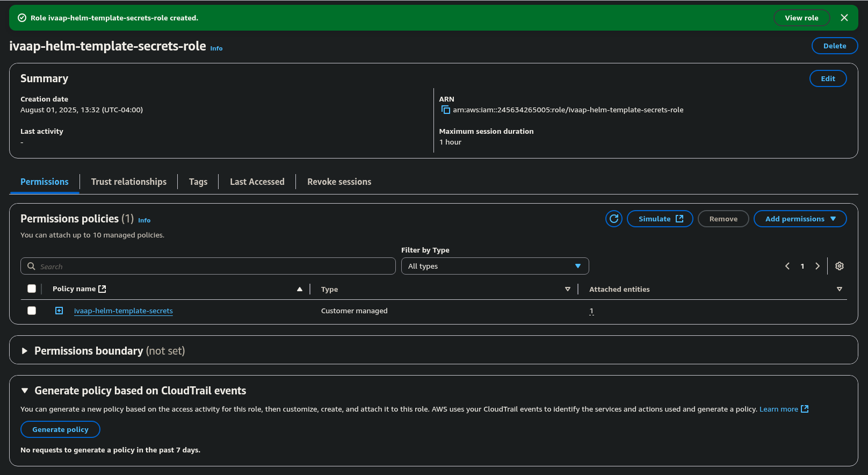868x475 pixels.
Task: Open the Trust relationships tab
Action: point(129,182)
